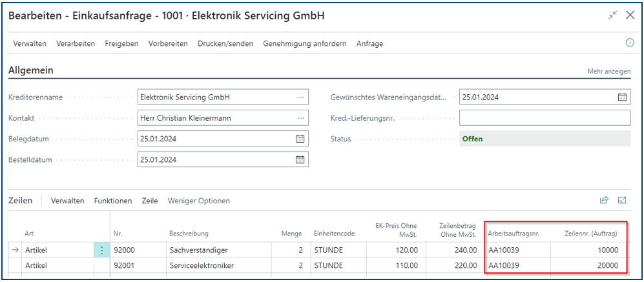Open the Freigeben menu
Image resolution: width=644 pixels, height=282 pixels.
coord(121,43)
